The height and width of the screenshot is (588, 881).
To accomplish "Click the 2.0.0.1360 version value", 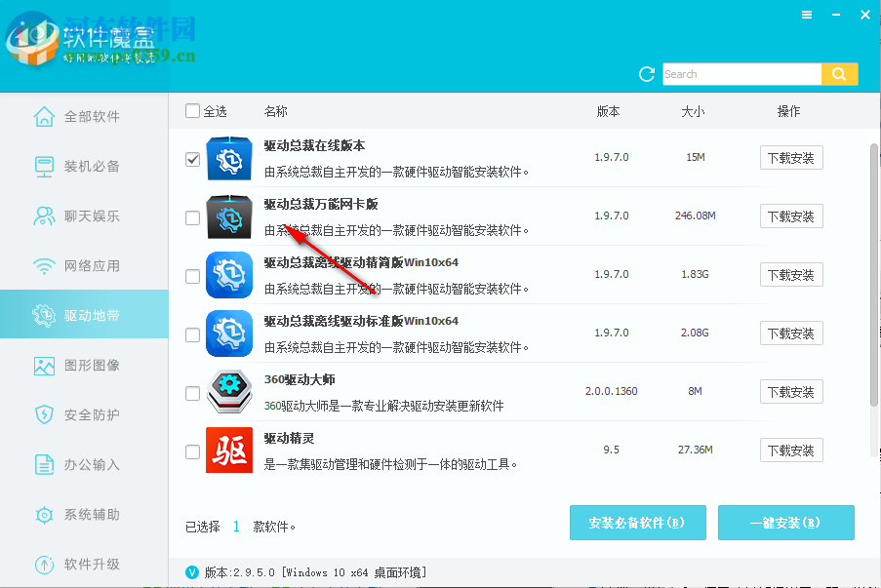I will point(612,391).
